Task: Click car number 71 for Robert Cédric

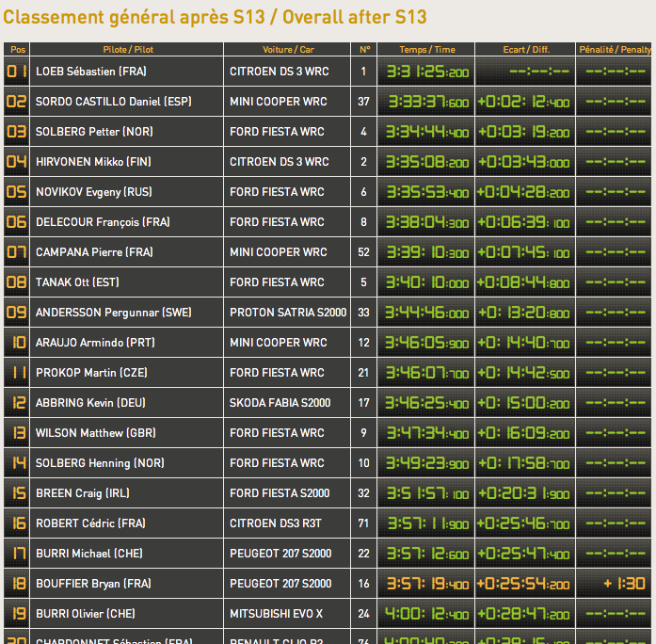Action: 364,523
